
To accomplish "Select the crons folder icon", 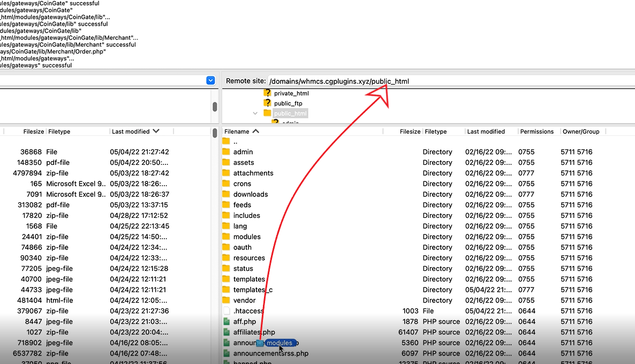I will 226,184.
